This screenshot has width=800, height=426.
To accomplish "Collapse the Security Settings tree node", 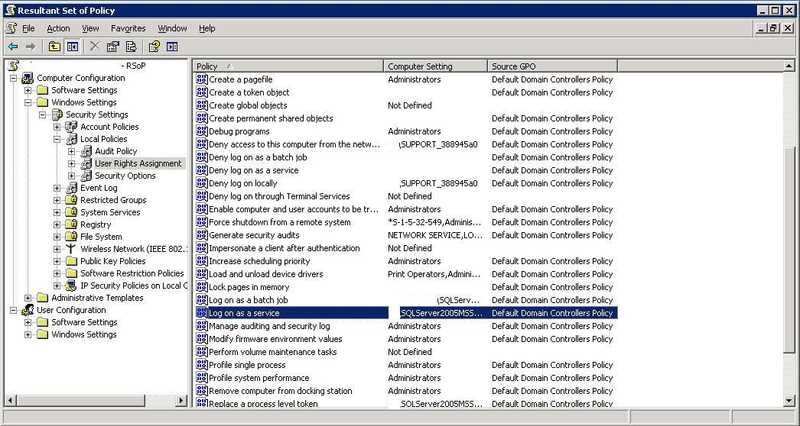I will (x=43, y=115).
